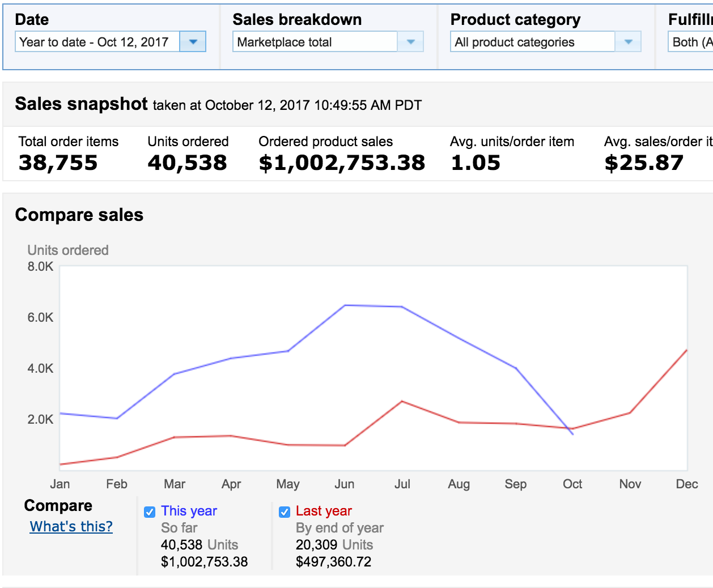The image size is (713, 588).
Task: Click the red "Last year" label text
Action: tap(324, 511)
